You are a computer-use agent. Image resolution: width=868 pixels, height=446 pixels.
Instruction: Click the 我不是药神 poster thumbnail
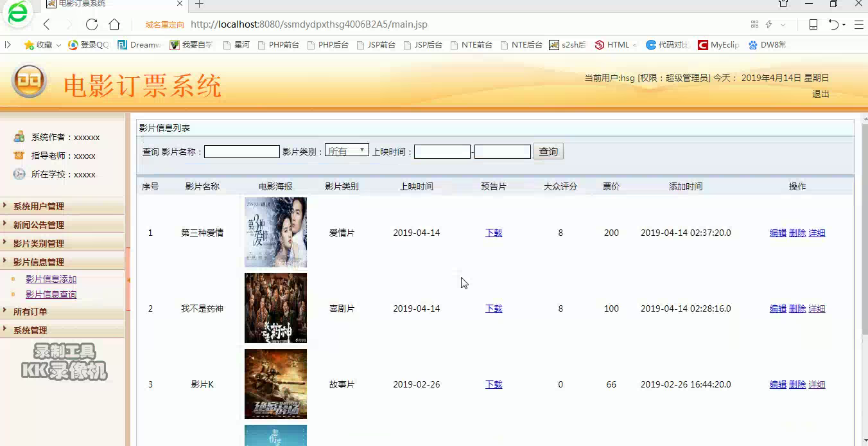coord(275,308)
